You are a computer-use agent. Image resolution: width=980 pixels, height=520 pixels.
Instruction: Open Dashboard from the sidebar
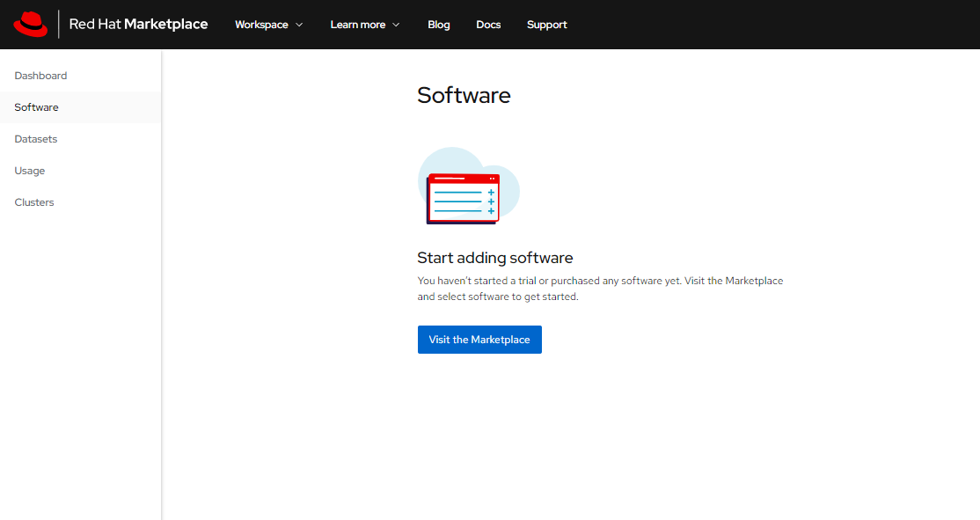tap(40, 76)
